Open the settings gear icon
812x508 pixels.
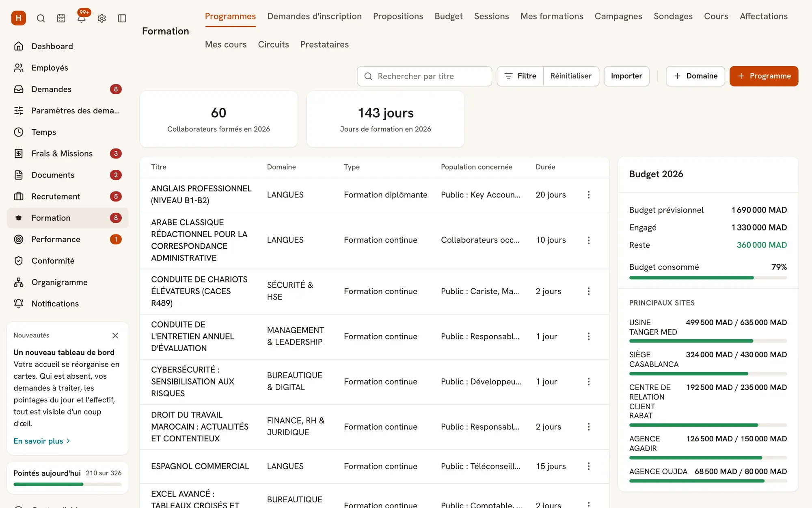click(102, 18)
